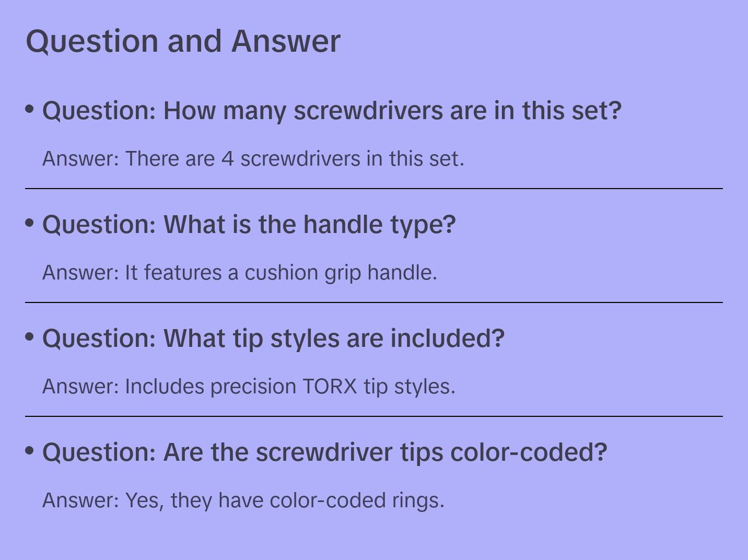Click the precision TORX tip styles answer
Image resolution: width=748 pixels, height=560 pixels.
pos(249,387)
